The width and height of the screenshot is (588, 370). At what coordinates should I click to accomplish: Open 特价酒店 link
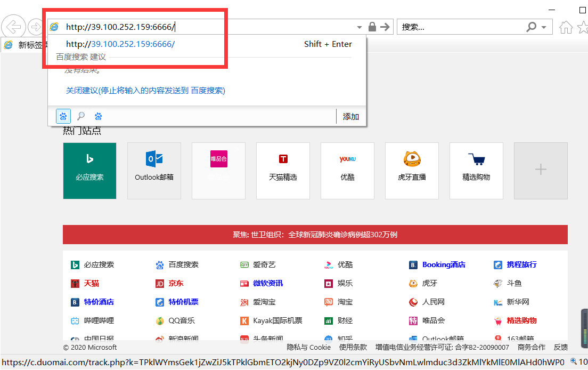pyautogui.click(x=99, y=302)
